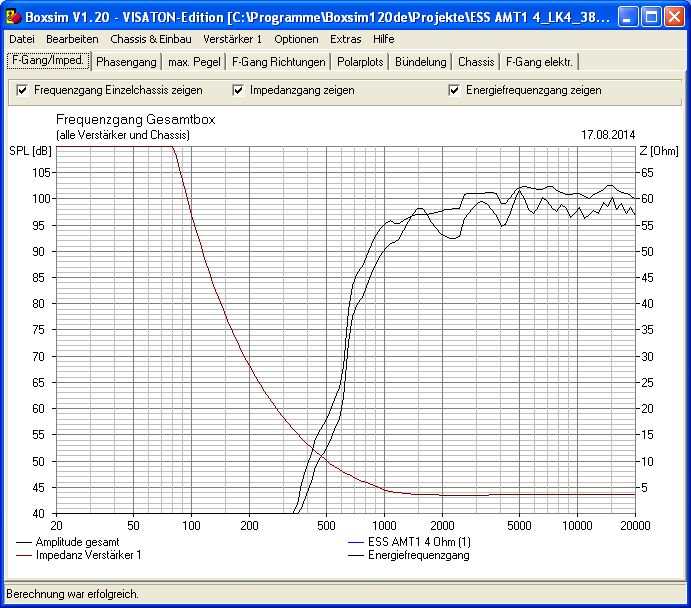This screenshot has width=691, height=608.
Task: Open the F-Gang Richtungen tab
Action: click(x=279, y=62)
